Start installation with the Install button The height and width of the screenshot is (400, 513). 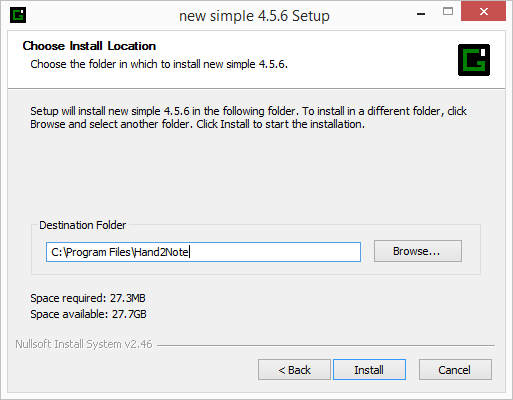point(369,369)
